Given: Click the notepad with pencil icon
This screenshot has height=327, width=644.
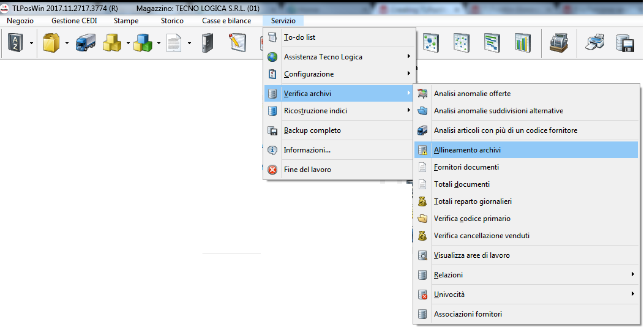Looking at the screenshot, I should click(237, 43).
